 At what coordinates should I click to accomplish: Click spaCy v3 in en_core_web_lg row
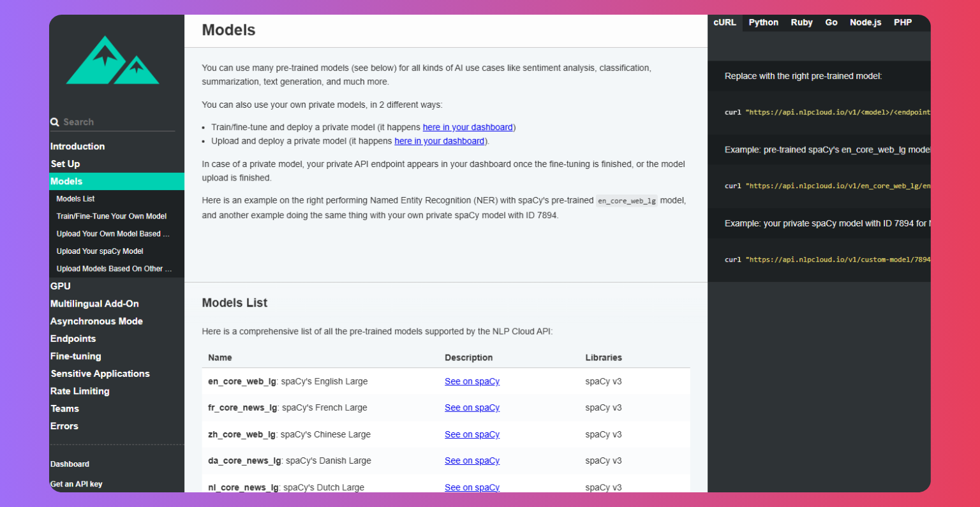604,381
